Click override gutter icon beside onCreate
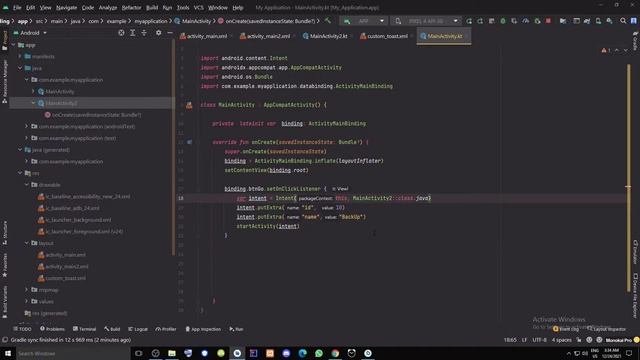Image resolution: width=640 pixels, height=360 pixels. pyautogui.click(x=189, y=142)
